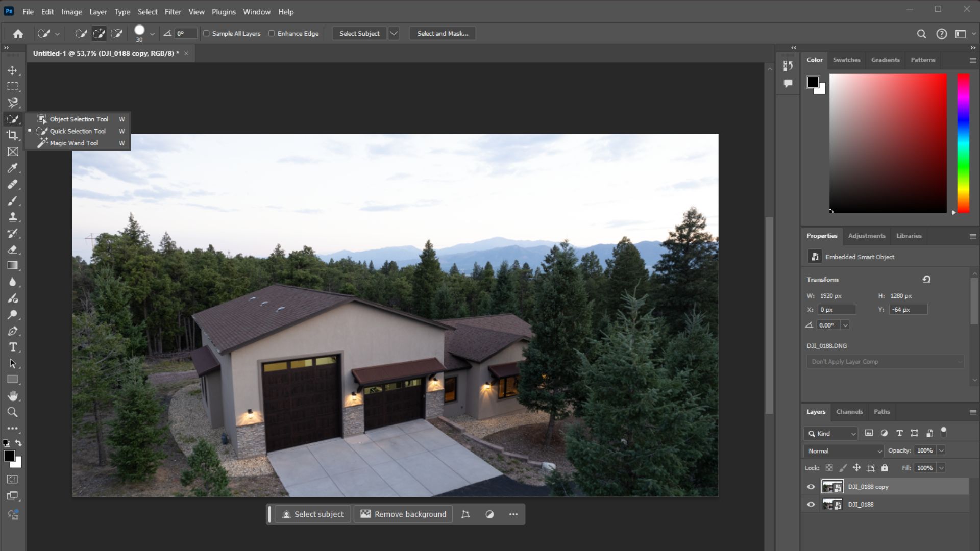The image size is (980, 551).
Task: Toggle lock all padlock icon
Action: tap(885, 468)
